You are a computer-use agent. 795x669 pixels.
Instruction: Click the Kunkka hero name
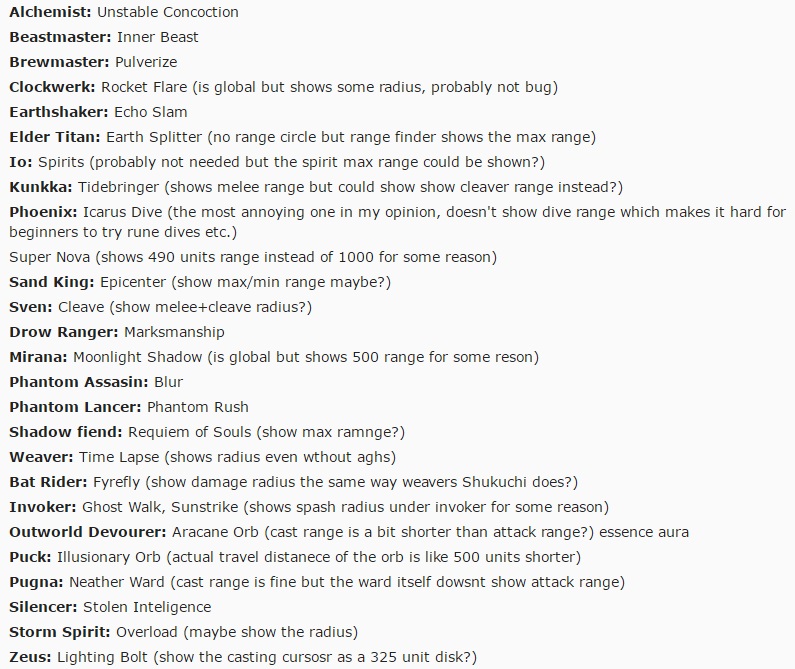(x=41, y=187)
